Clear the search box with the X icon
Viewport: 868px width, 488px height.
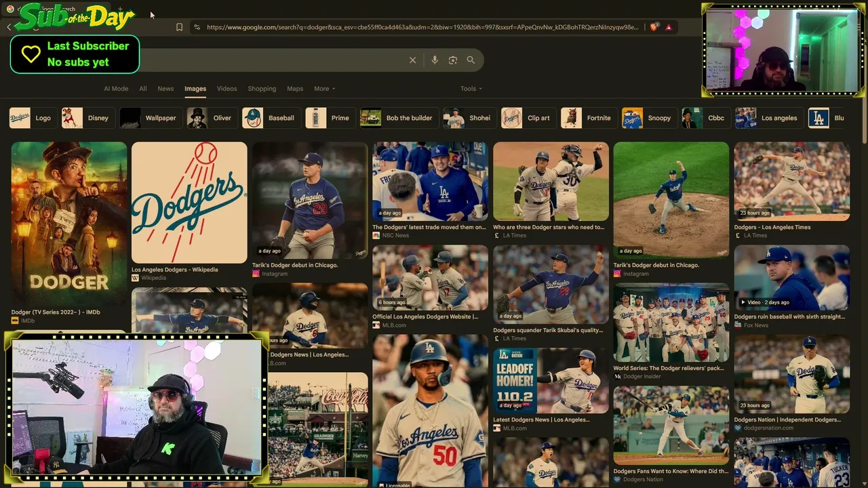[x=412, y=60]
